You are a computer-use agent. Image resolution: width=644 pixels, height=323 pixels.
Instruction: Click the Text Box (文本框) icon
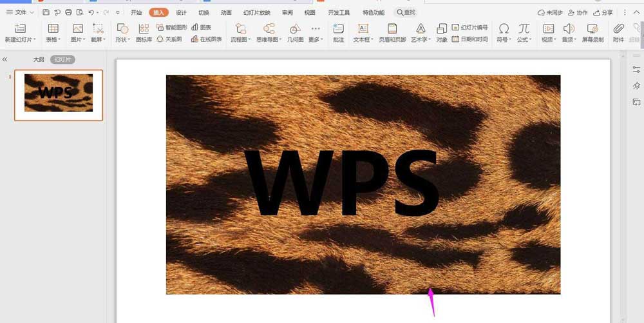[363, 28]
